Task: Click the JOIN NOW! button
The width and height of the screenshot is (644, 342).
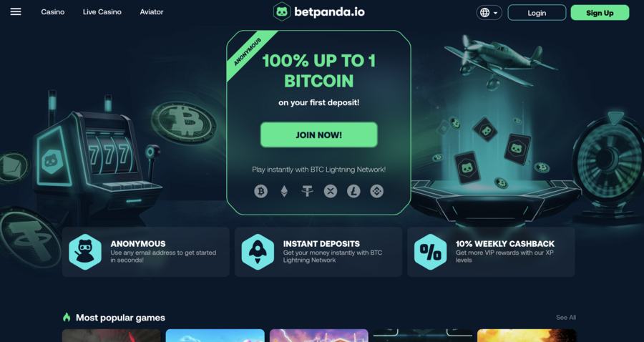Action: (318, 135)
